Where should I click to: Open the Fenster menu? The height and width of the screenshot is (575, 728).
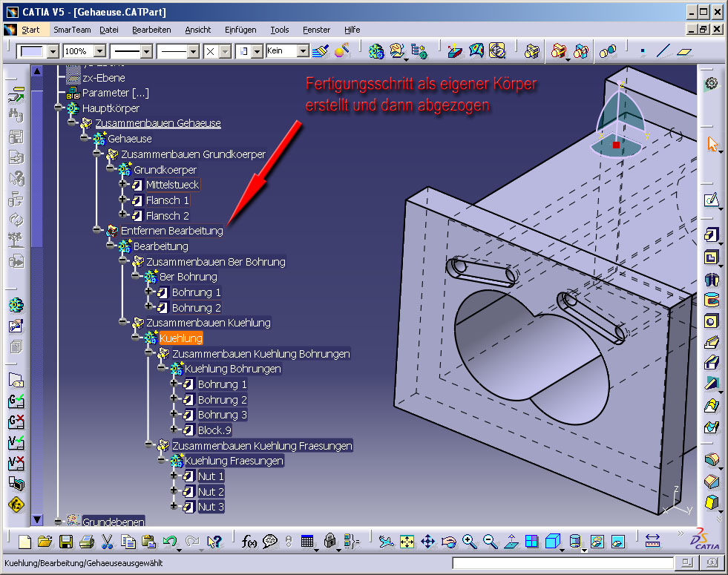pyautogui.click(x=317, y=30)
